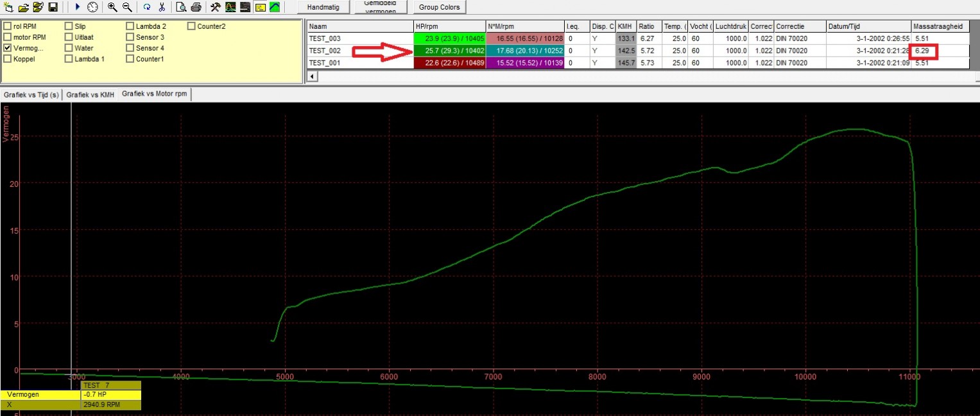Click the zoom out magnifier icon
Image resolution: width=980 pixels, height=416 pixels.
click(127, 7)
